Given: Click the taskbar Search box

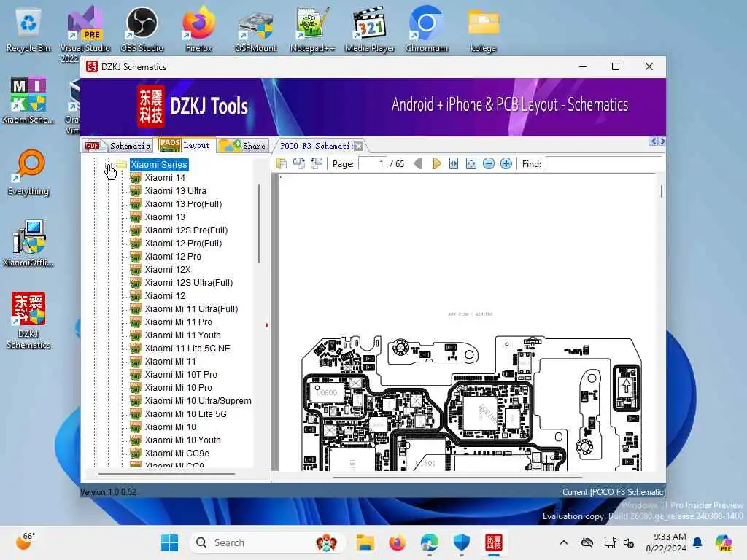Looking at the screenshot, I should tap(267, 542).
